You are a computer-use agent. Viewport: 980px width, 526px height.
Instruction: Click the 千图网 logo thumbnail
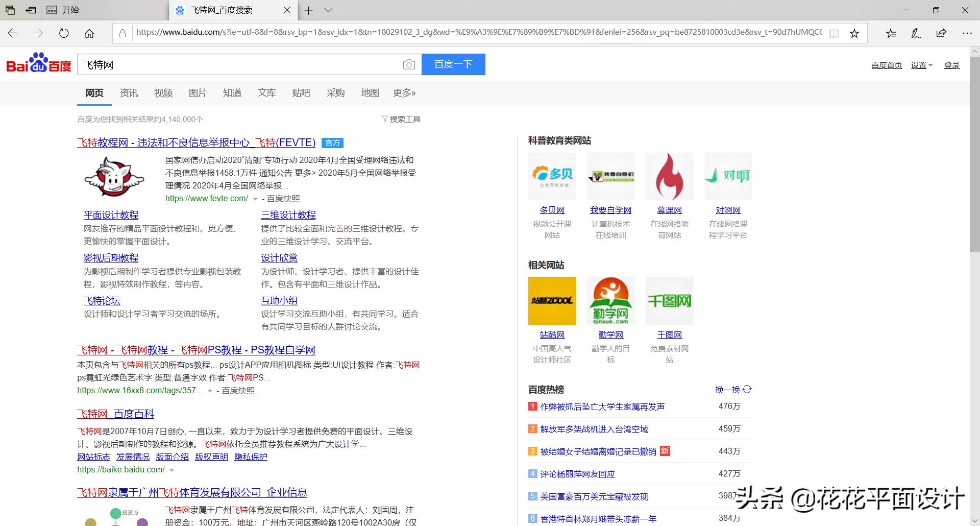tap(670, 301)
